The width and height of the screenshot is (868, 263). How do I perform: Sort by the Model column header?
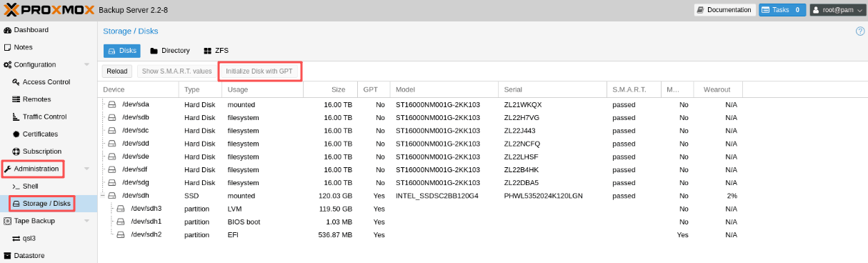point(444,89)
